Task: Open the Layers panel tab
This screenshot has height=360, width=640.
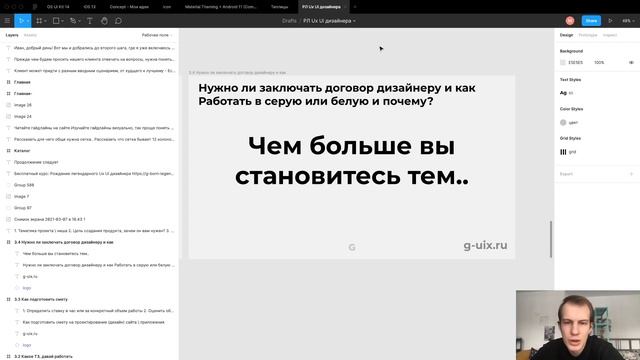Action: pyautogui.click(x=12, y=35)
